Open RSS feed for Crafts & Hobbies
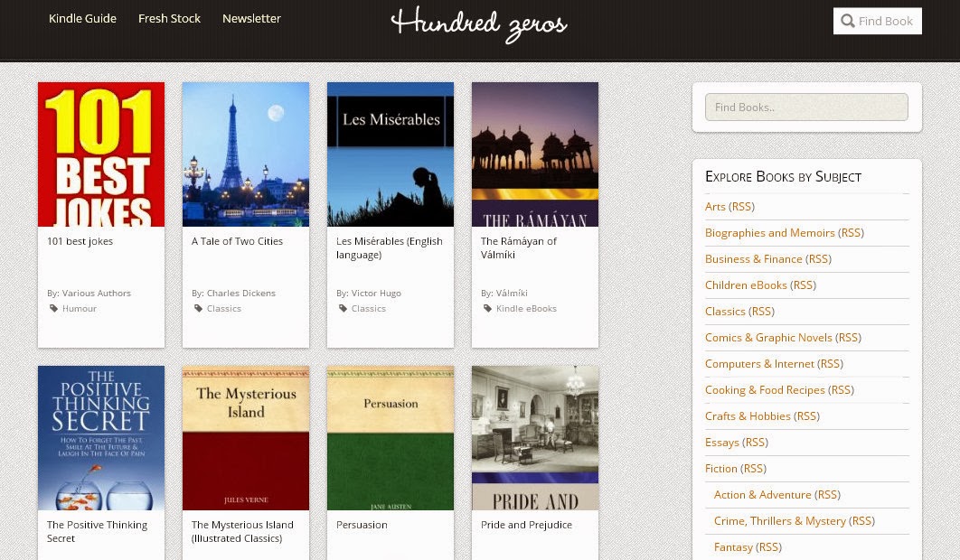The height and width of the screenshot is (560, 960). [807, 416]
